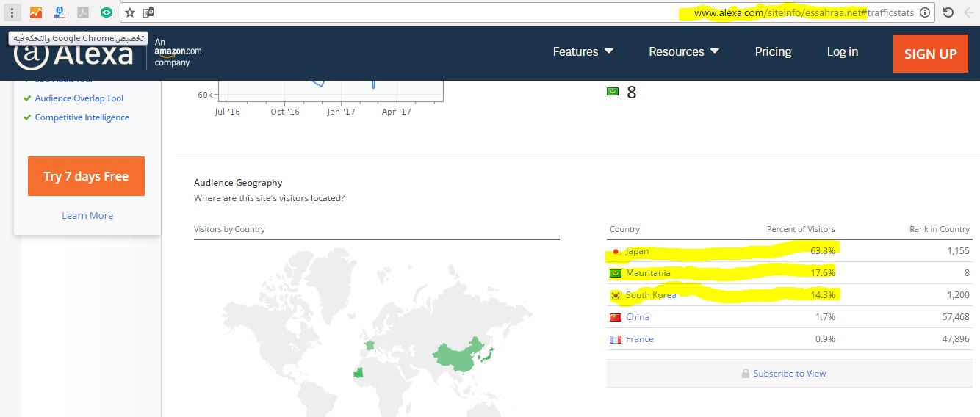
Task: Click Log in in the navigation bar
Action: 842,51
